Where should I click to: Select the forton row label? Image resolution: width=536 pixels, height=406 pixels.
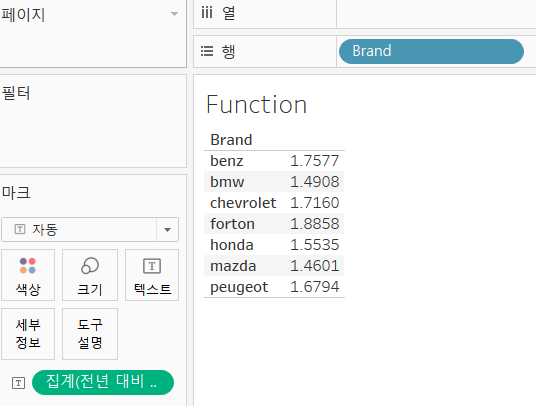pos(232,224)
